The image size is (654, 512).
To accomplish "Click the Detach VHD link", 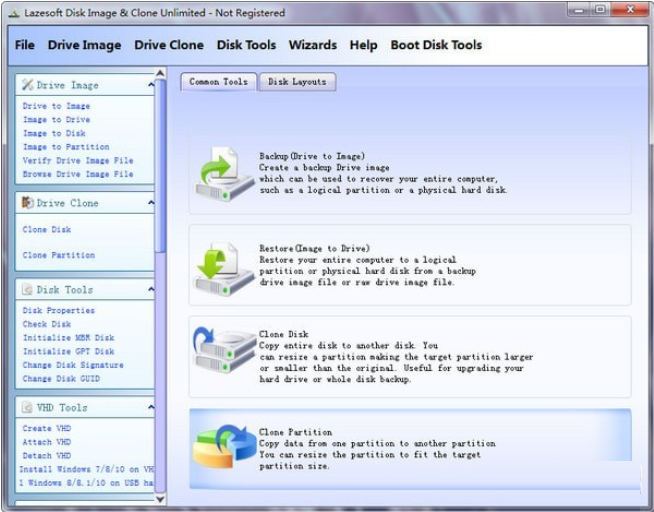I will click(47, 456).
